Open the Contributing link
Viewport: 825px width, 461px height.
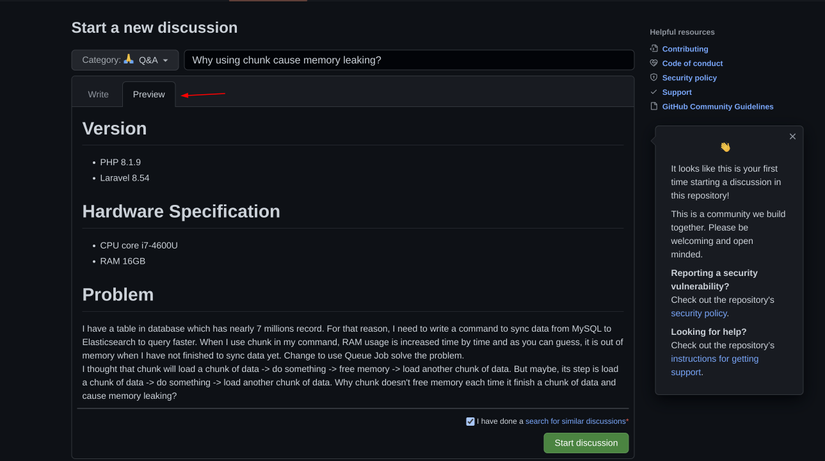pos(685,48)
